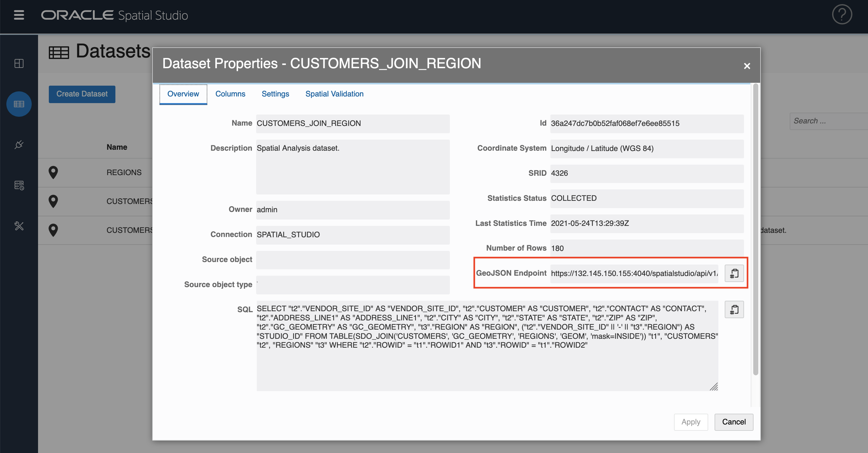Switch to the Settings tab
This screenshot has height=453, width=868.
tap(275, 94)
